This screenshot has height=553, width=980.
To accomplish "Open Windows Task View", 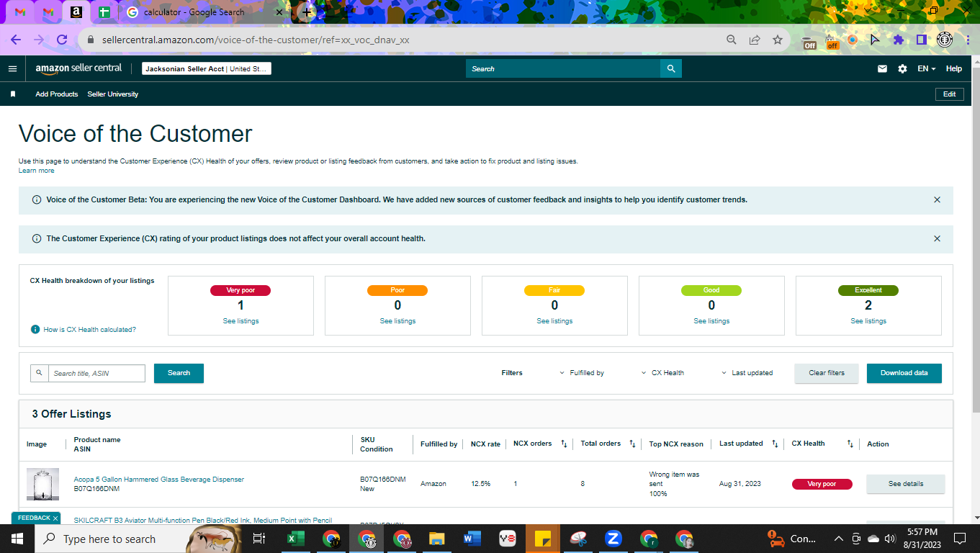I will pyautogui.click(x=260, y=539).
